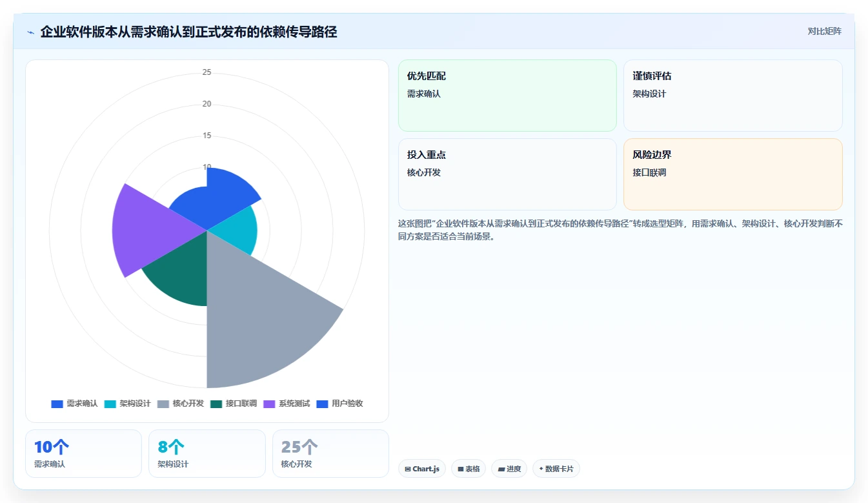Click the 对比矩阵 label in header

[824, 31]
